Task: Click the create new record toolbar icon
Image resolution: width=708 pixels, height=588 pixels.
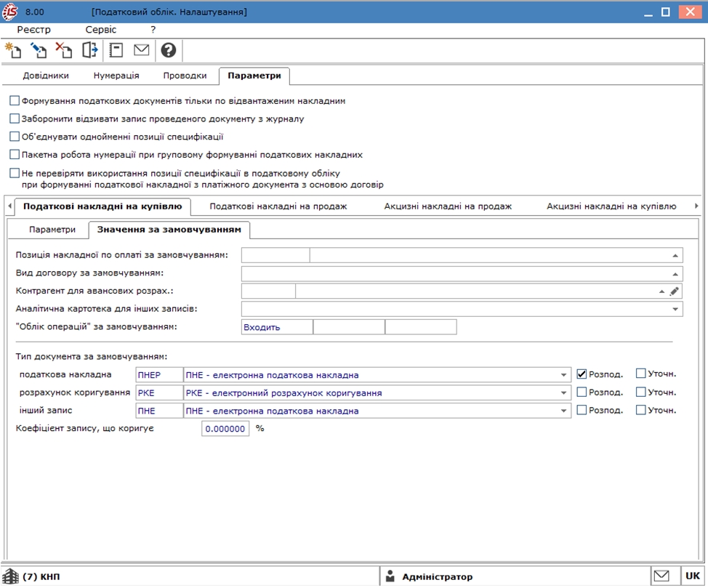Action: pos(13,50)
